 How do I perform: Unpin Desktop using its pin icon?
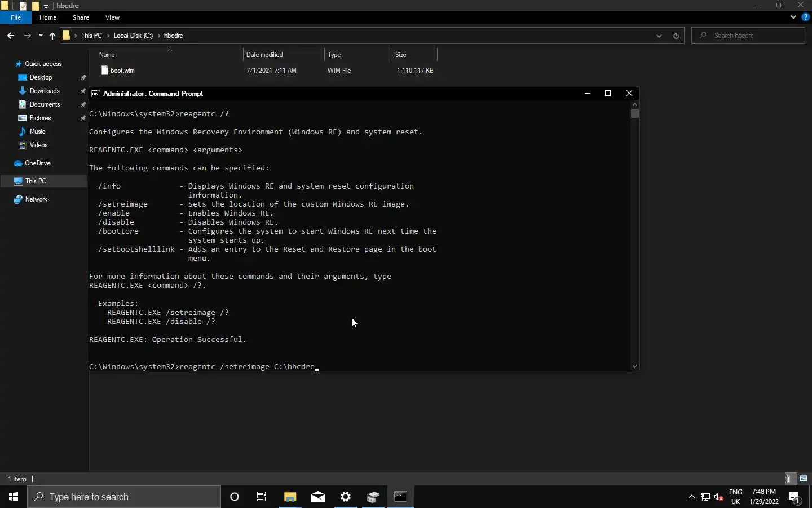click(x=83, y=77)
